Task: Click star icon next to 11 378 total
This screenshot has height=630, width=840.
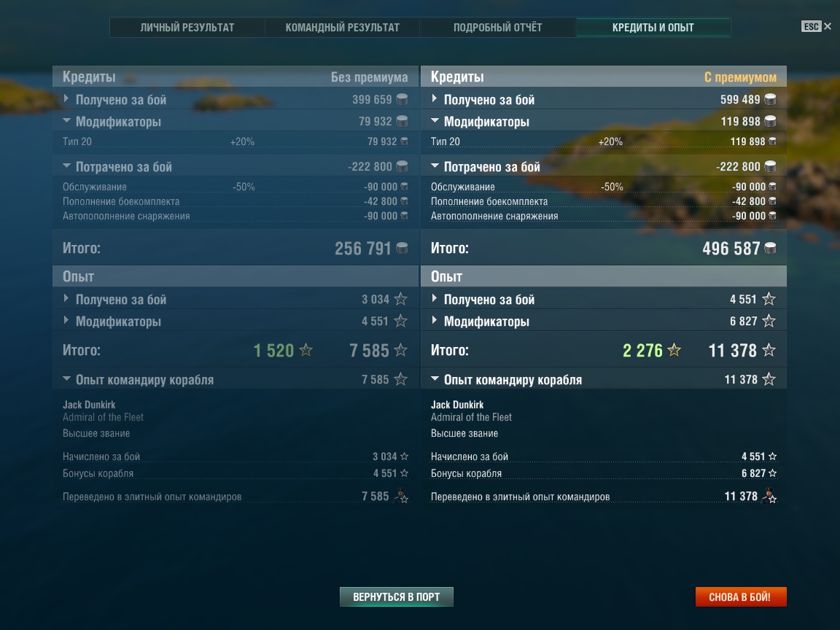Action: 769,350
